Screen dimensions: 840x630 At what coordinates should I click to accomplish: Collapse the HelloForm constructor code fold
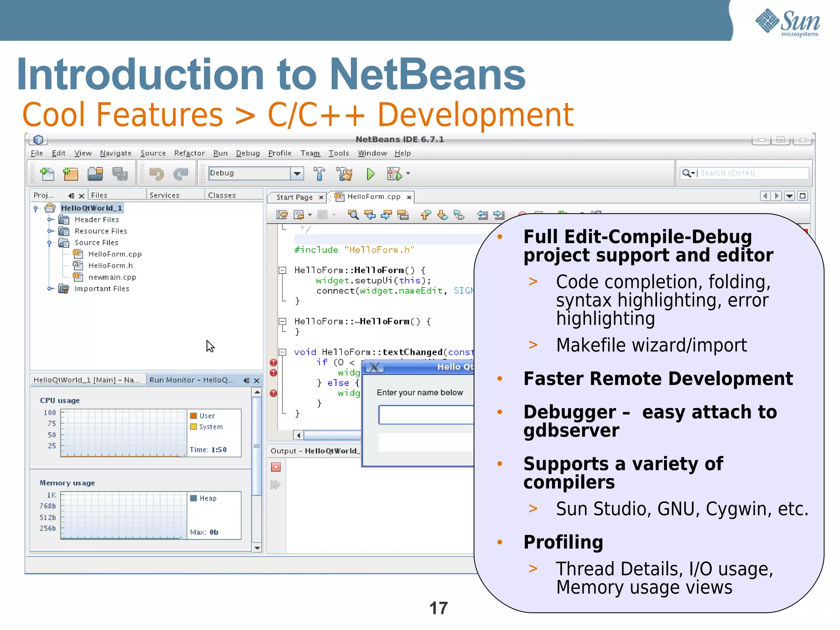point(282,270)
